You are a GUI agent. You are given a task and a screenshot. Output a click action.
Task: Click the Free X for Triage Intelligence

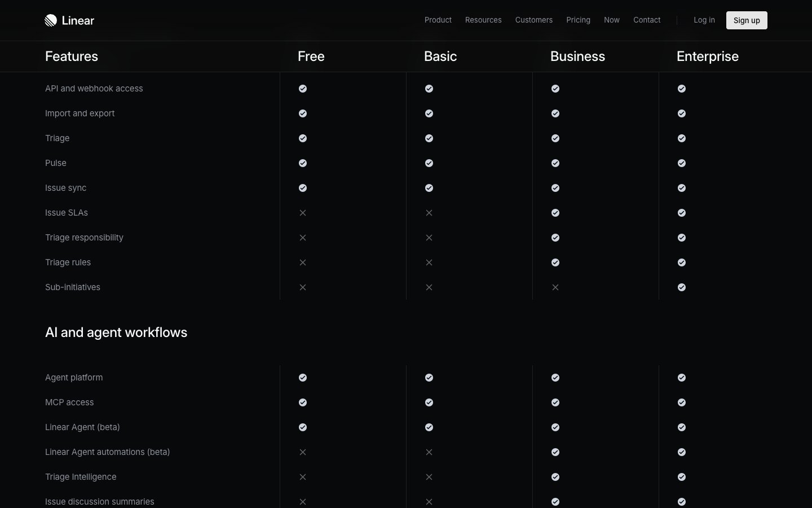pos(303,477)
